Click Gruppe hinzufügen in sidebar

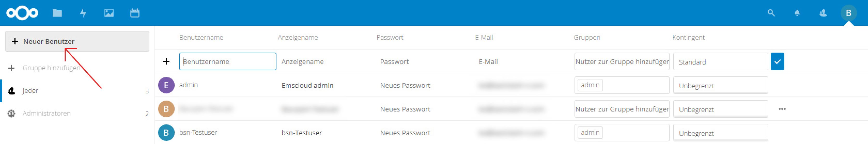pyautogui.click(x=51, y=68)
